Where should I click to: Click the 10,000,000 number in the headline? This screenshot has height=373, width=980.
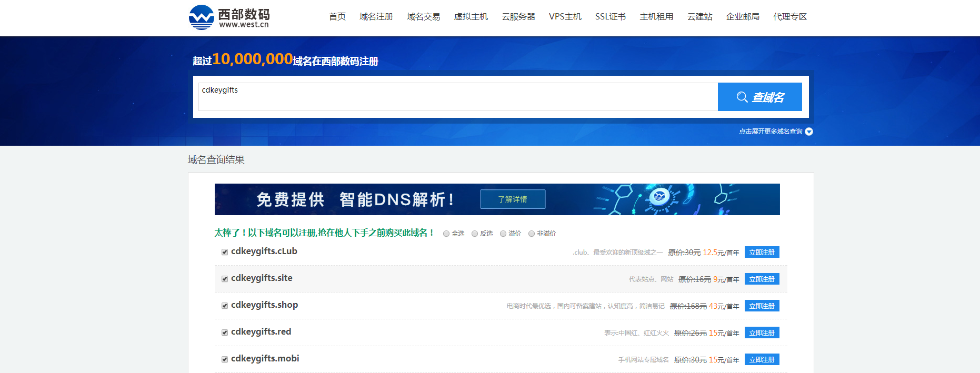(253, 59)
